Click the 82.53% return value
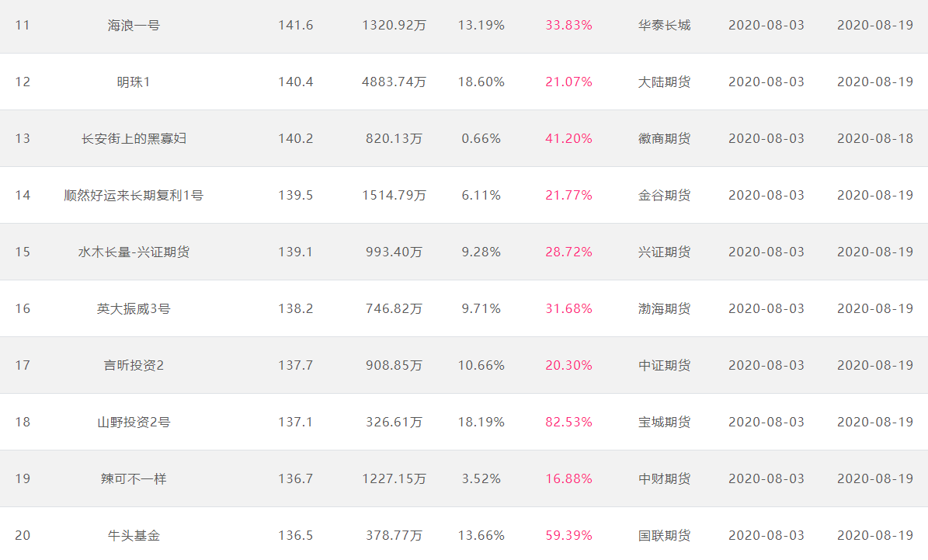The height and width of the screenshot is (560, 928). [x=568, y=422]
